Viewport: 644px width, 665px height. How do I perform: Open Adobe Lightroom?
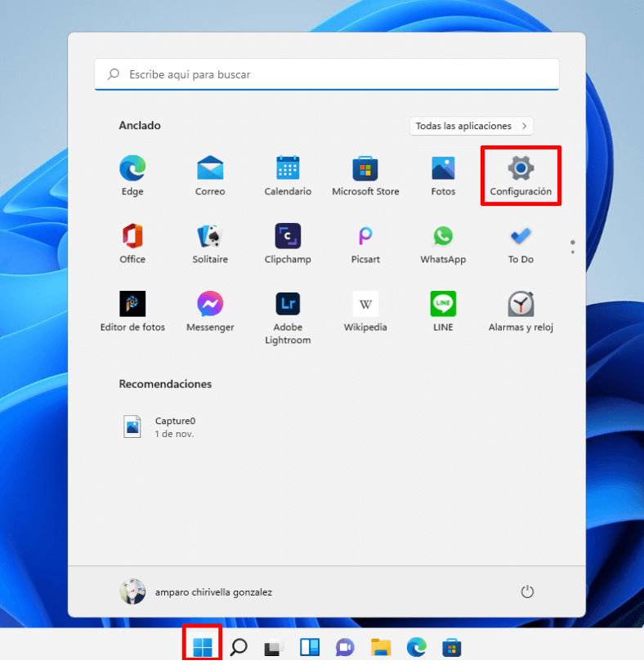[288, 318]
